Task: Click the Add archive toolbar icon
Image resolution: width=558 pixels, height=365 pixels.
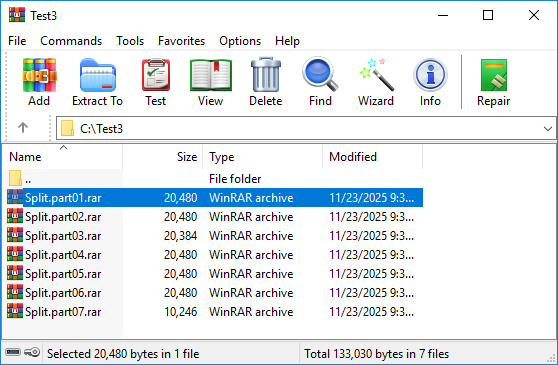Action: [39, 75]
